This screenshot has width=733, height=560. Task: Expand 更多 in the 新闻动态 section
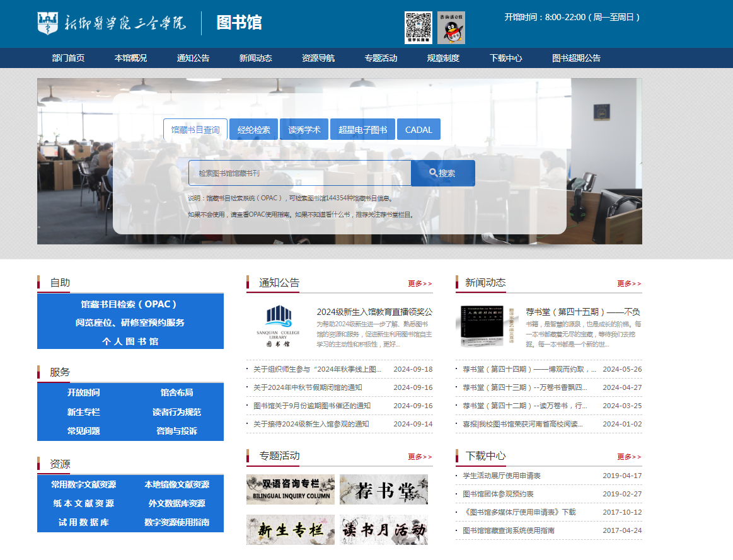click(x=629, y=283)
